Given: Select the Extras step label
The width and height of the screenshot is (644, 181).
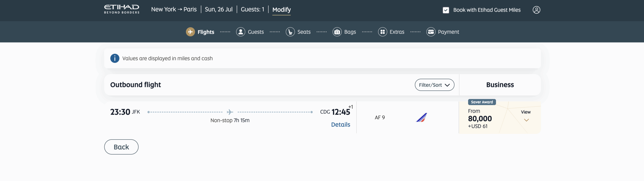Looking at the screenshot, I should [397, 32].
